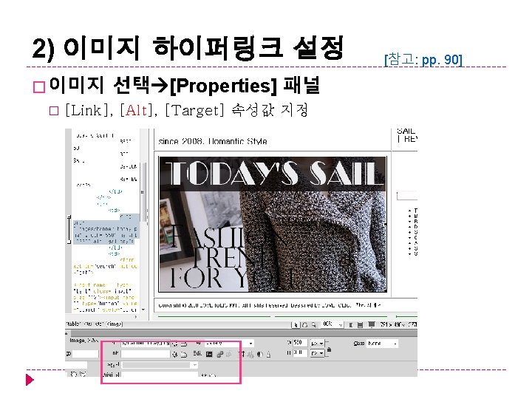Click the Update from Original icon
532x399 pixels.
click(229, 354)
